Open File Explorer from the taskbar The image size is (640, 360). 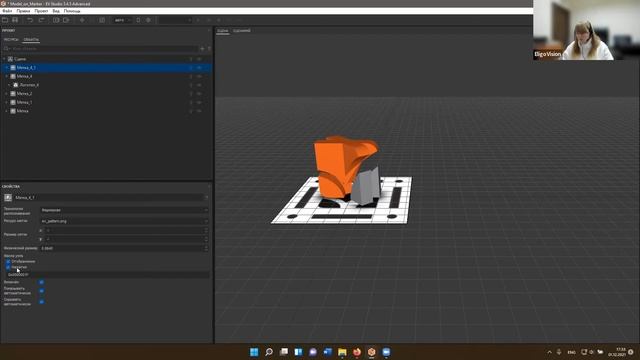point(342,352)
